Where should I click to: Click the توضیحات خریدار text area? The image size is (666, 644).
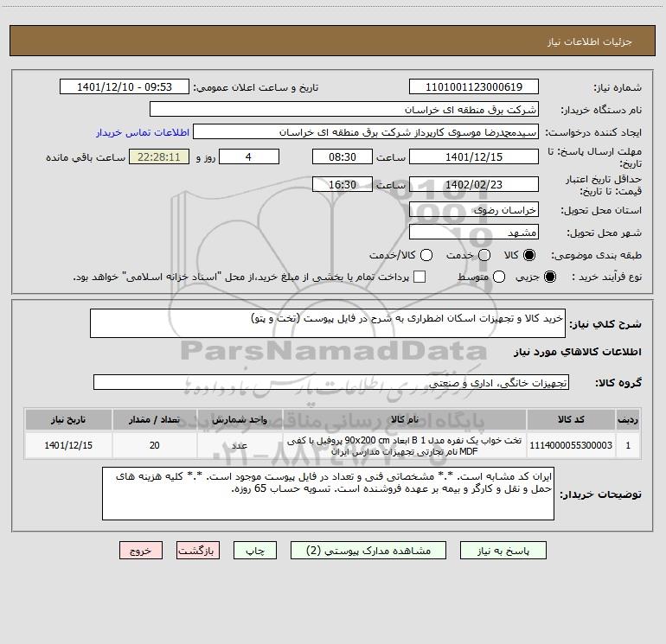(328, 494)
